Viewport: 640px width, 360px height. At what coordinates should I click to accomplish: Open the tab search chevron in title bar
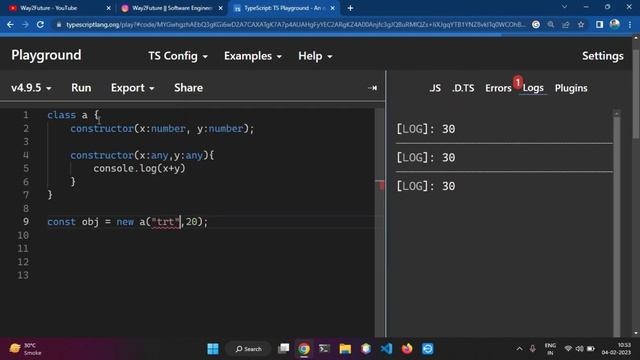point(564,7)
